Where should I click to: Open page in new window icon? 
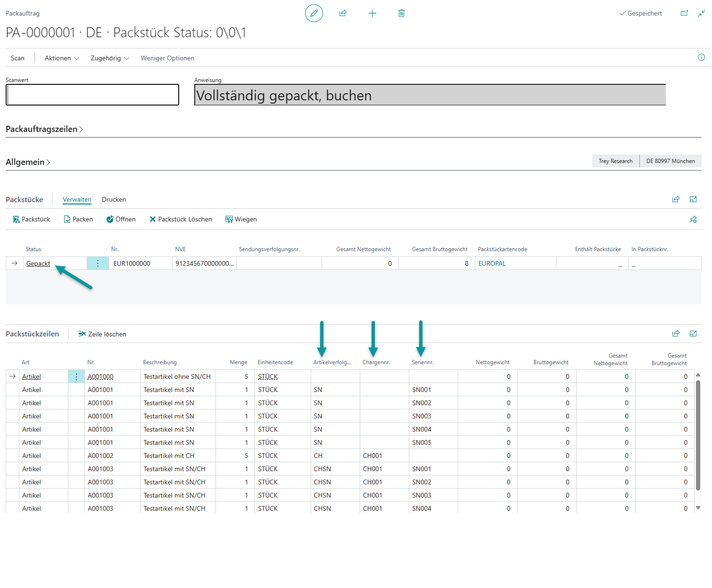tap(684, 13)
